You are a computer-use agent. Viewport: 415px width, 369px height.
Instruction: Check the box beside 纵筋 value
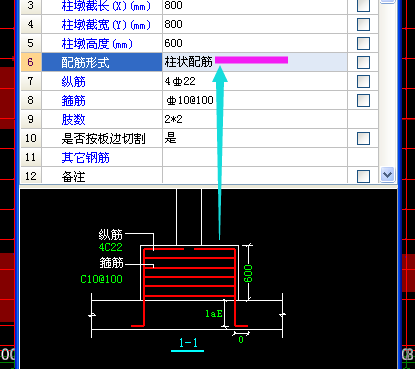coord(363,81)
